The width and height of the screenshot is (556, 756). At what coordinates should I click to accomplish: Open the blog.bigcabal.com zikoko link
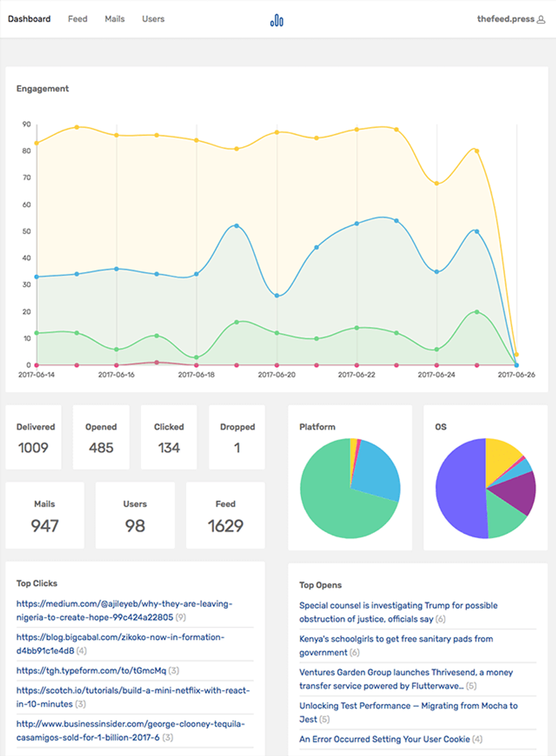tap(120, 644)
